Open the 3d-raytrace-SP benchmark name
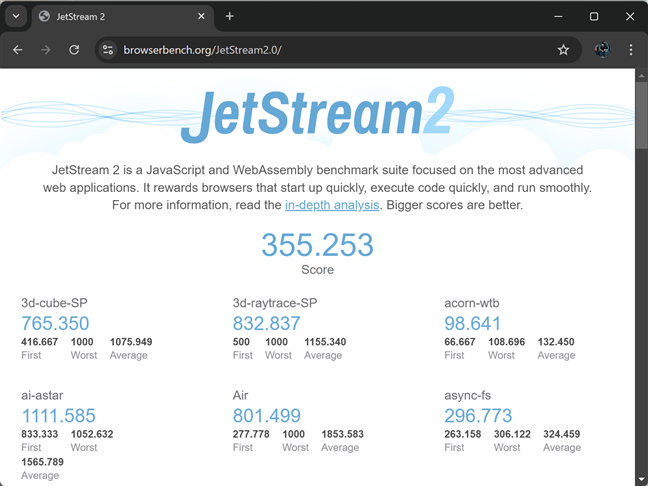The height and width of the screenshot is (486, 648). point(275,303)
